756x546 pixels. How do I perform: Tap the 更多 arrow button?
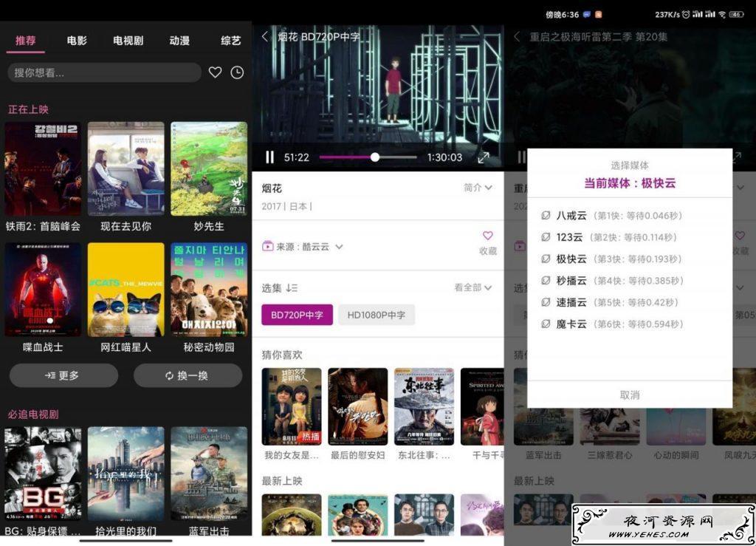pyautogui.click(x=63, y=375)
